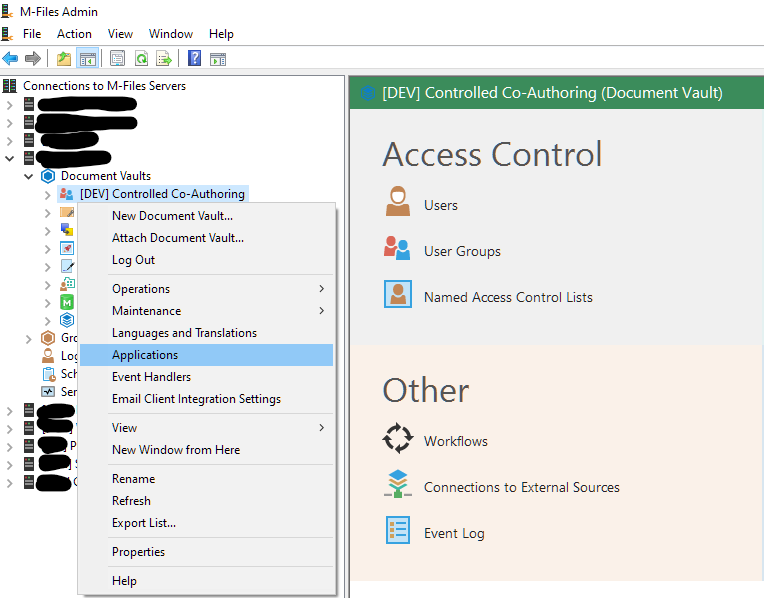Expand the [DEV] Controlled Co-Authoring vault node
The image size is (764, 598).
(47, 195)
